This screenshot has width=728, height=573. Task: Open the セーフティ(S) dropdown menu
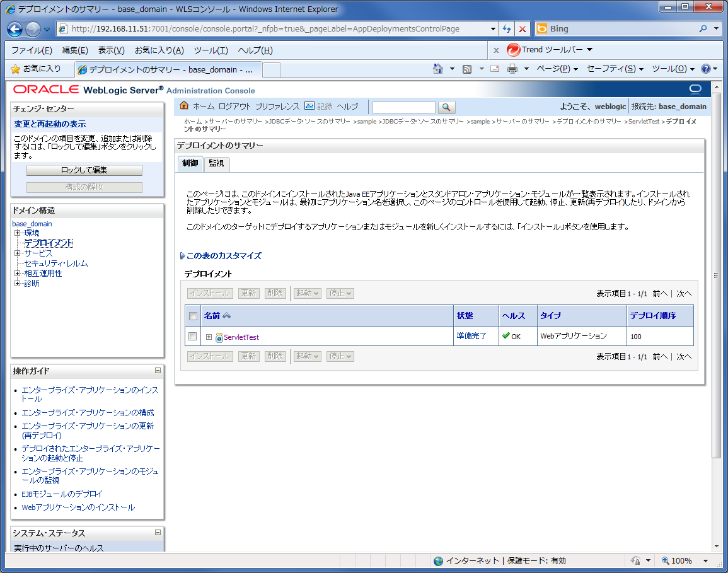(x=615, y=69)
